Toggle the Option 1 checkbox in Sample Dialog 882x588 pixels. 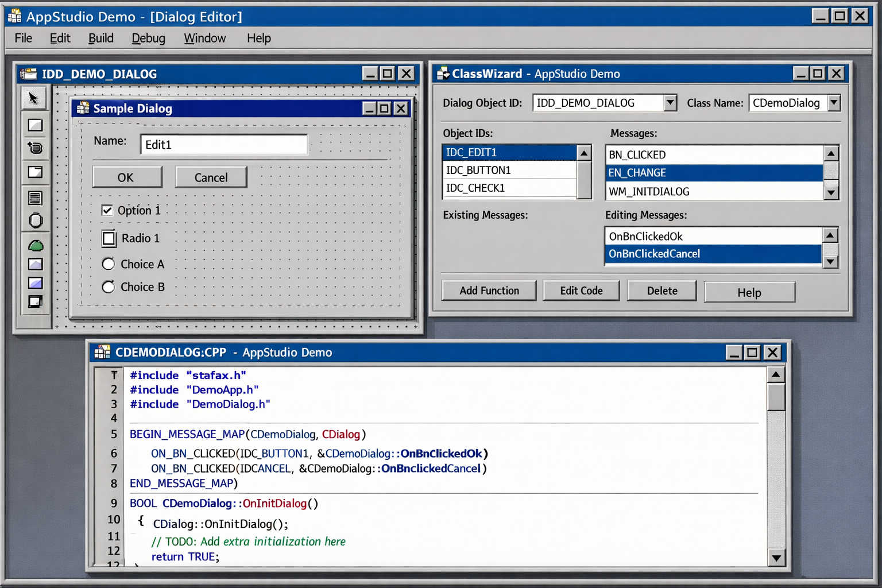(107, 210)
